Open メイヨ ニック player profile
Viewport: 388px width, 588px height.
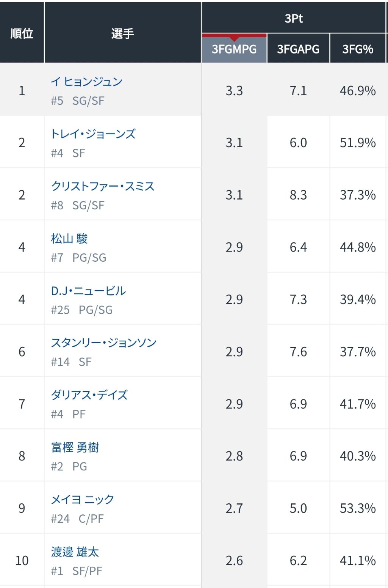pyautogui.click(x=83, y=500)
